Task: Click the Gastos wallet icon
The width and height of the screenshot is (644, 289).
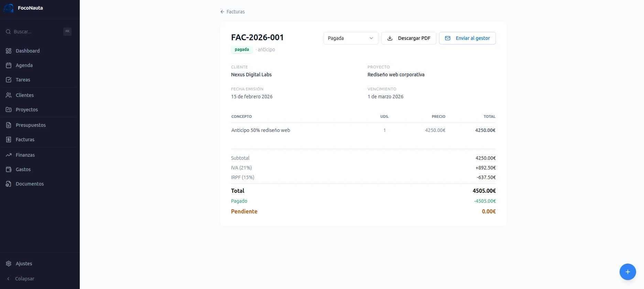Action: [9, 169]
